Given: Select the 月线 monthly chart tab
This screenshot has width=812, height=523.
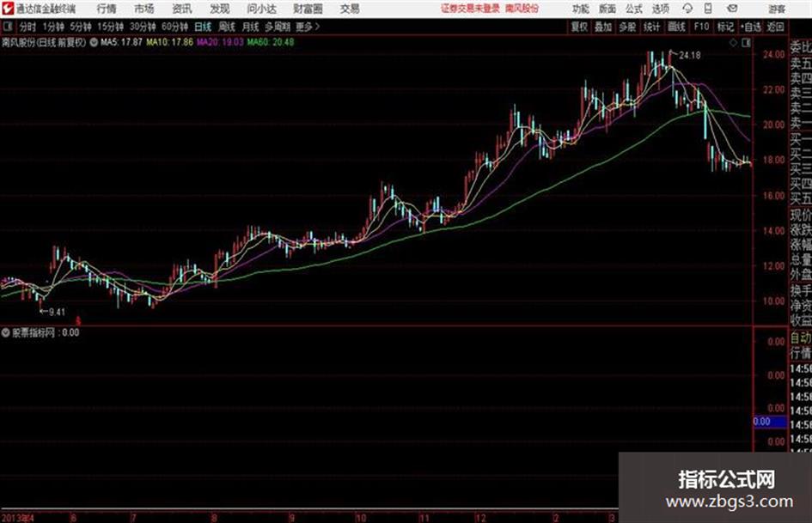Looking at the screenshot, I should tap(251, 27).
